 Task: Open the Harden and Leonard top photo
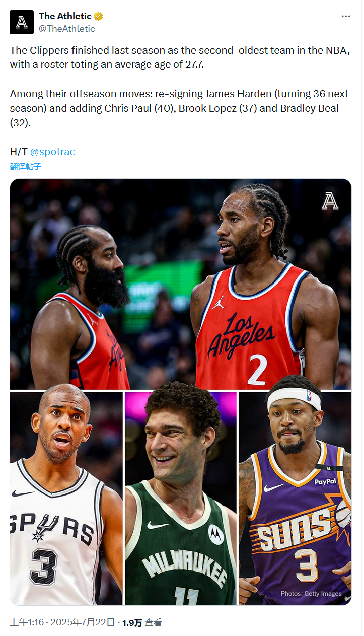pyautogui.click(x=181, y=284)
